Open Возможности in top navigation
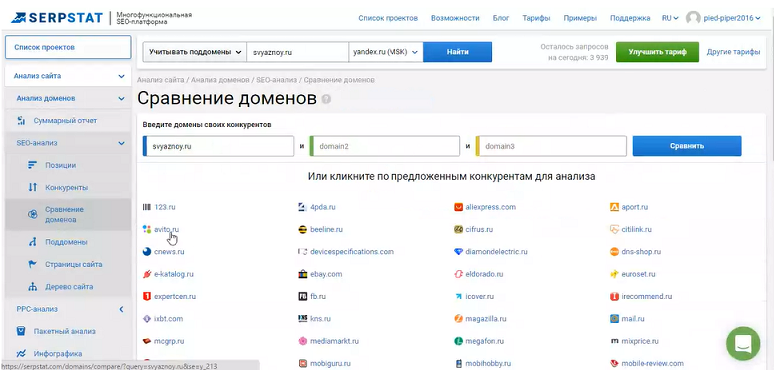774x370 pixels. [455, 18]
